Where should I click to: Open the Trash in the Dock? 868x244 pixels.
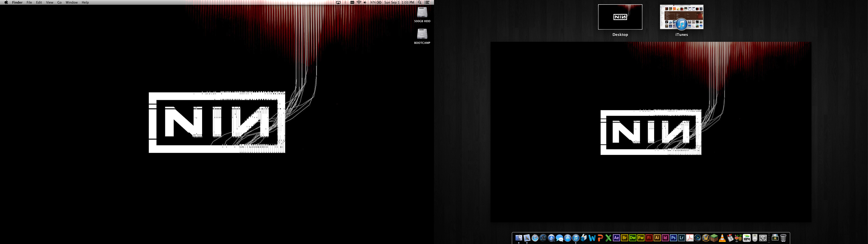pos(783,238)
